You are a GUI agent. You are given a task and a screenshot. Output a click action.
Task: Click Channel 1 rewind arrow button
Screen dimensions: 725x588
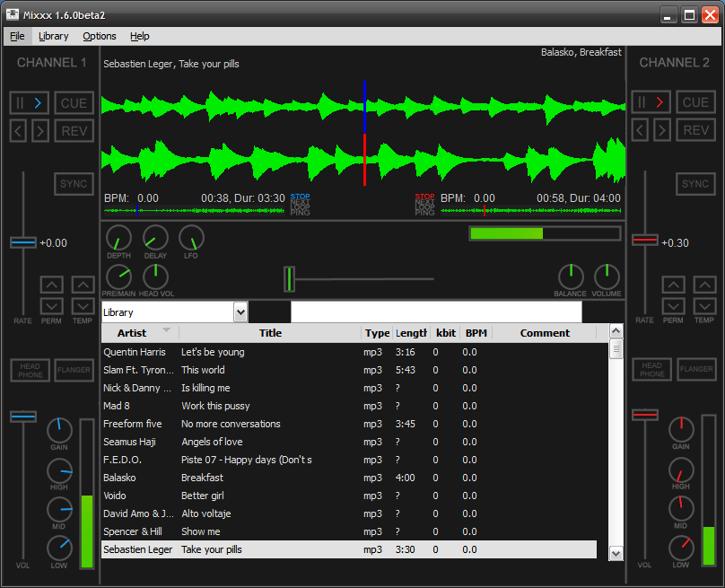click(18, 131)
